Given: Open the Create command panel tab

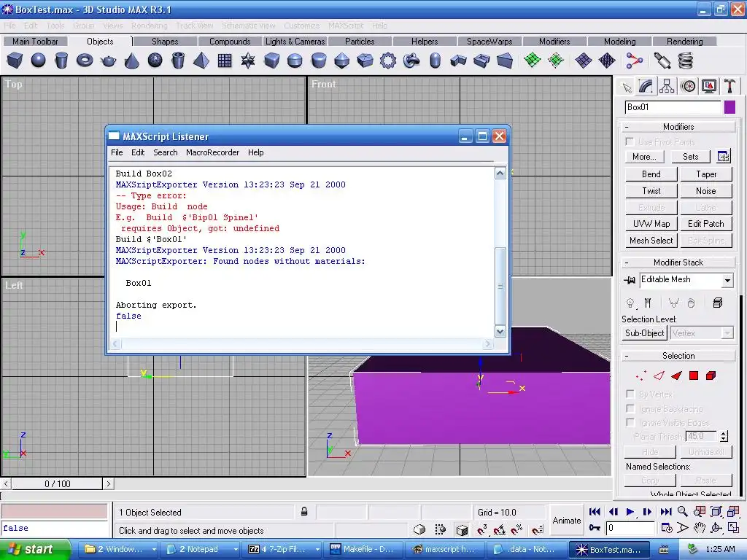Looking at the screenshot, I should [627, 87].
